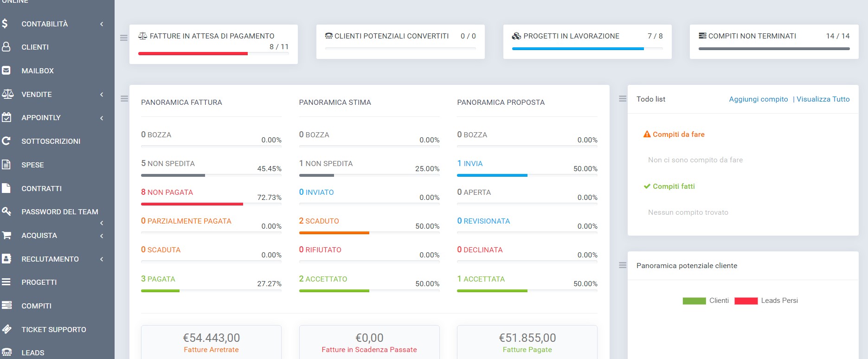
Task: Click the red Fatture in attesa progress bar
Action: [193, 53]
